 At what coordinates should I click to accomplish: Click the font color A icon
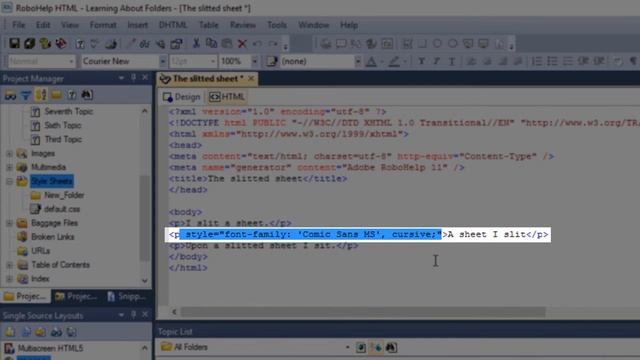click(371, 61)
